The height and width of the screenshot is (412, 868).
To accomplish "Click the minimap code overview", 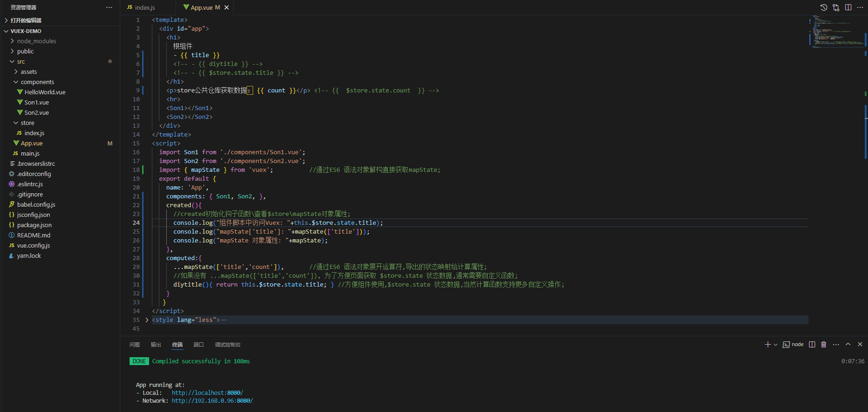I will coord(836,32).
